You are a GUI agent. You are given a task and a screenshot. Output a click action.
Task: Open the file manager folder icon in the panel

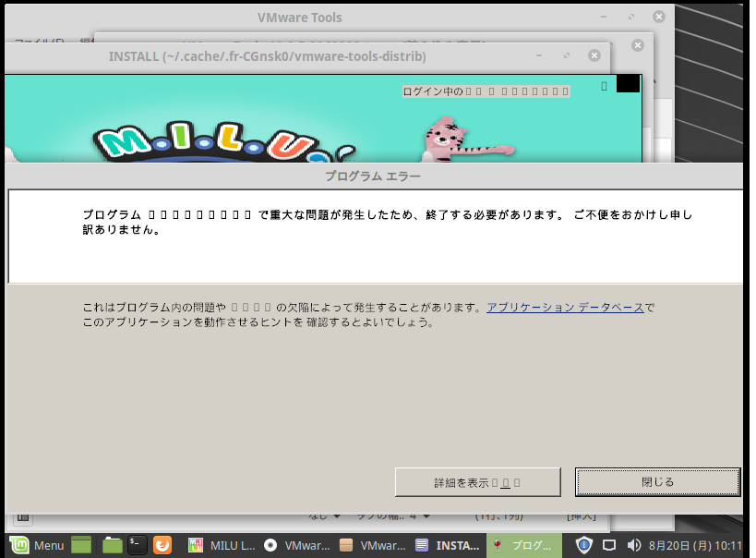click(x=113, y=545)
